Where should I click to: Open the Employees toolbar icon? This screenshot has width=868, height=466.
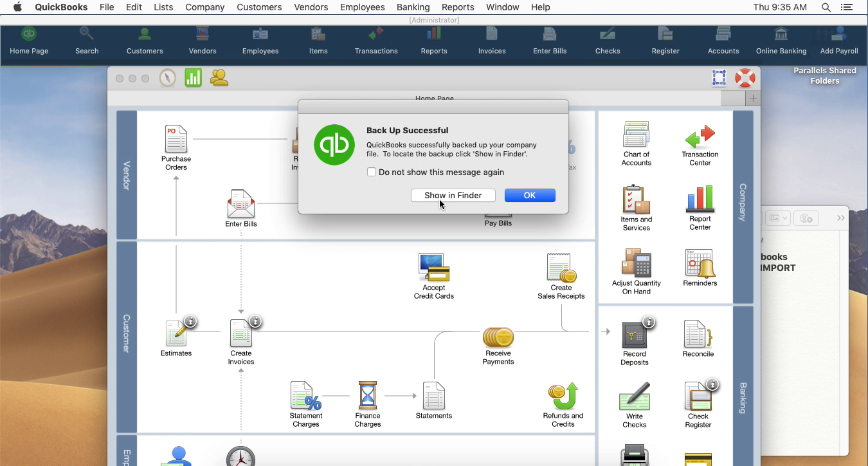coord(260,41)
